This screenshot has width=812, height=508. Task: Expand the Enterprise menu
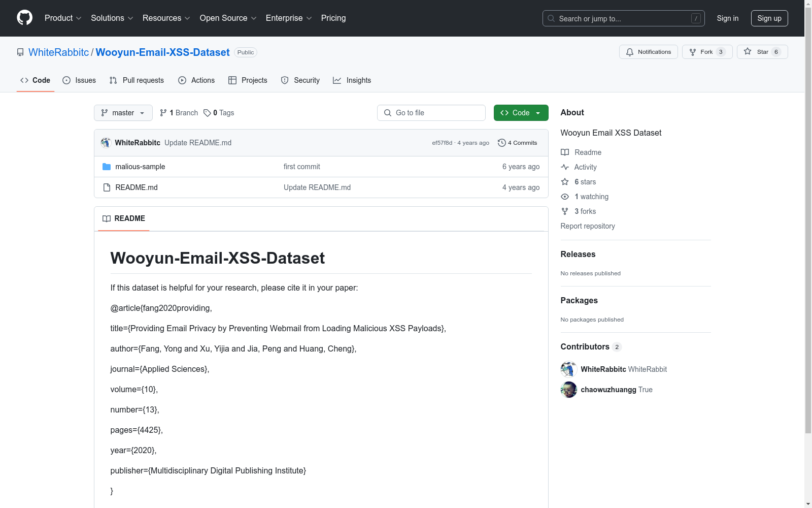[289, 18]
